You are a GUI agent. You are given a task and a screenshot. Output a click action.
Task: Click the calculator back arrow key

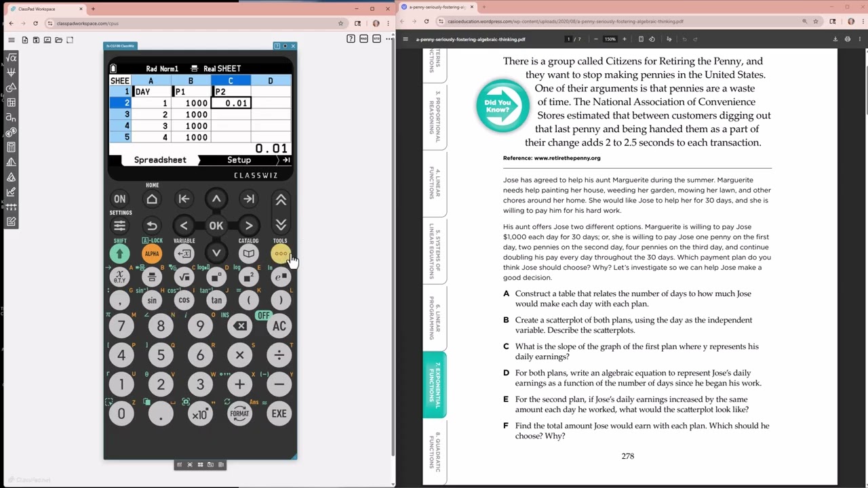coord(152,226)
